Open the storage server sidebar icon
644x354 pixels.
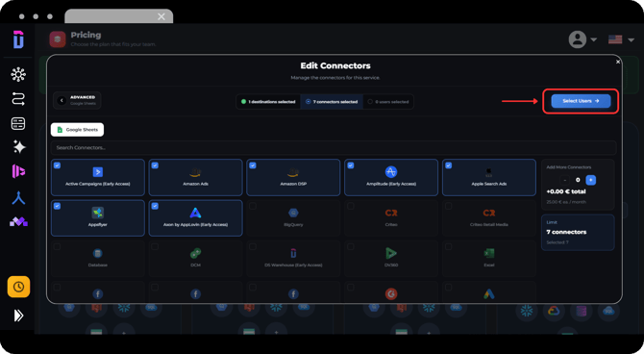pos(18,123)
